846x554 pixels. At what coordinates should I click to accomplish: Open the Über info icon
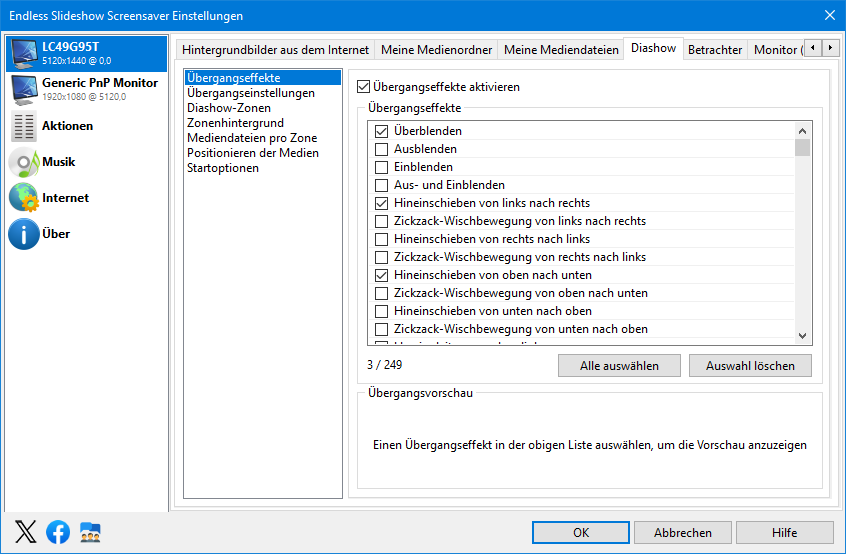pyautogui.click(x=24, y=234)
